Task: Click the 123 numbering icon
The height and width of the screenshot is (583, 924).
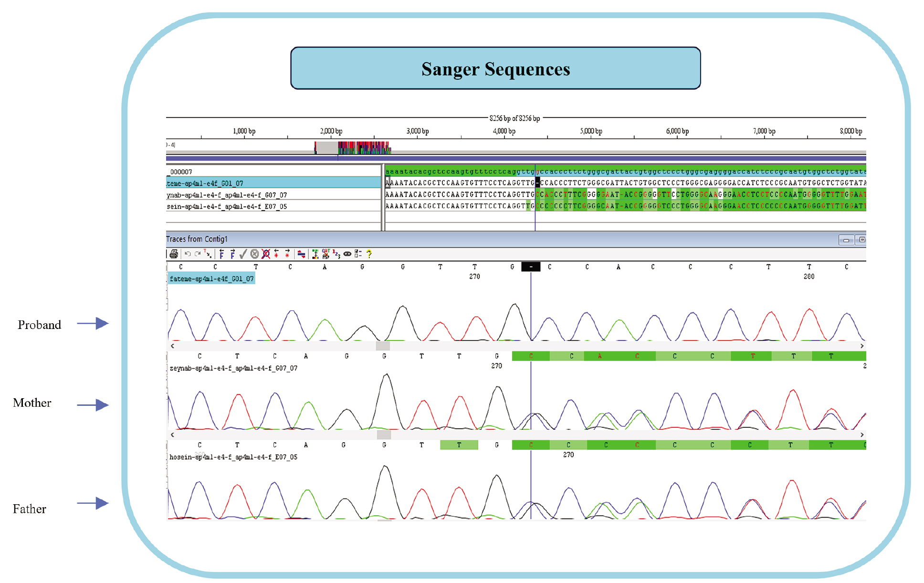Action: (336, 254)
